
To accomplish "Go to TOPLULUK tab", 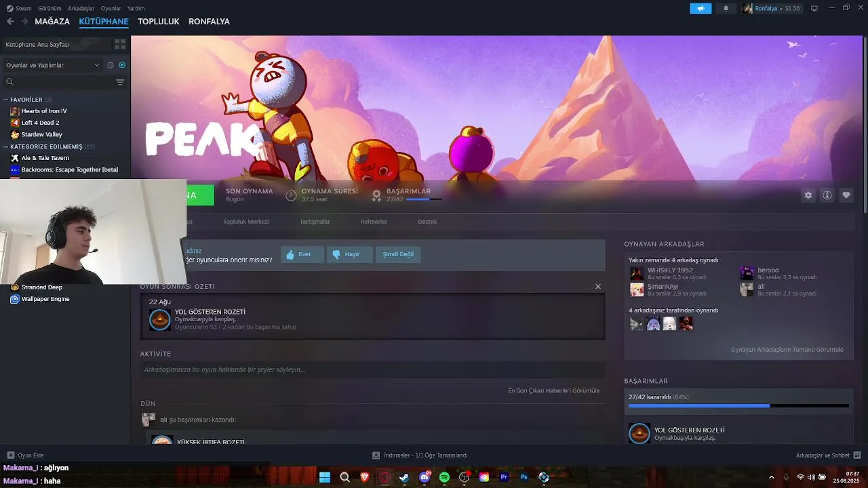I will pos(158,22).
